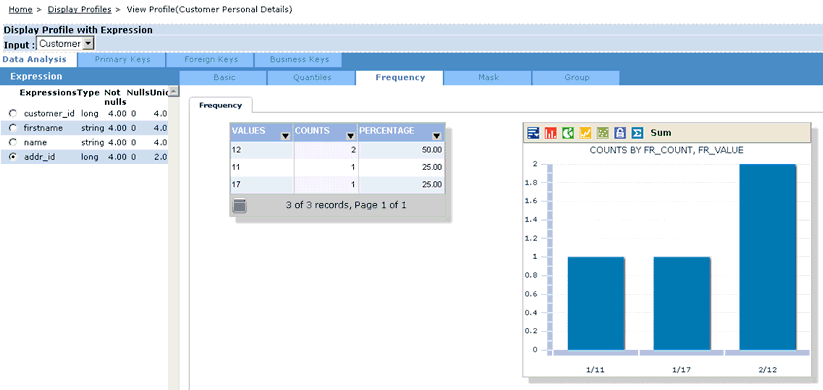Click the firstname expression name
This screenshot has height=390, width=823.
pyautogui.click(x=43, y=128)
